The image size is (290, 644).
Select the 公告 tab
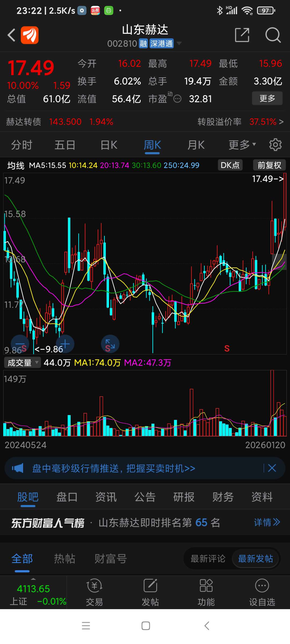[145, 497]
